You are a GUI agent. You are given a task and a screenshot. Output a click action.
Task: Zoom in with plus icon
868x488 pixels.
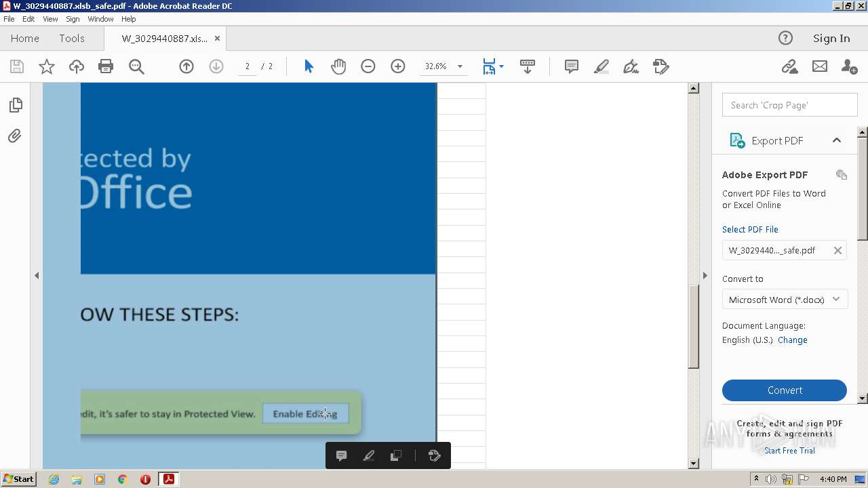coord(398,66)
